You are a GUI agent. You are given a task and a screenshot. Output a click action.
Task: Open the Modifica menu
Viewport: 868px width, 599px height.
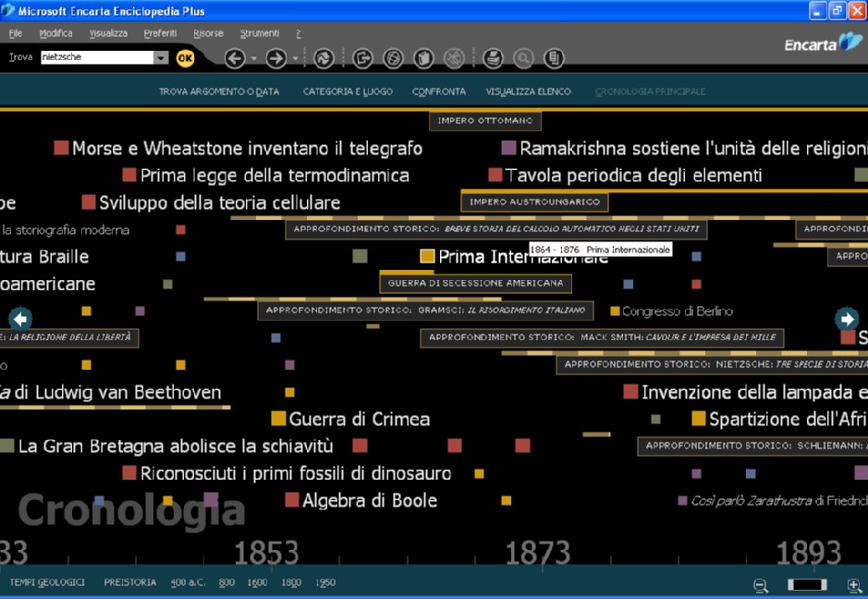(55, 33)
